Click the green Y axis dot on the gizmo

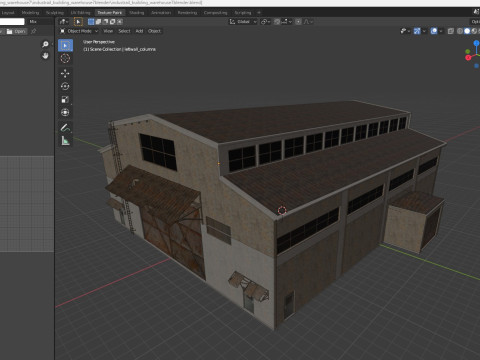[468, 52]
